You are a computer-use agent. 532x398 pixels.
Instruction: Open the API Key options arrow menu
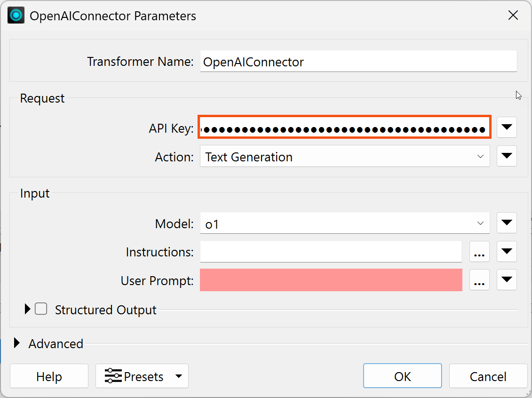click(x=507, y=127)
